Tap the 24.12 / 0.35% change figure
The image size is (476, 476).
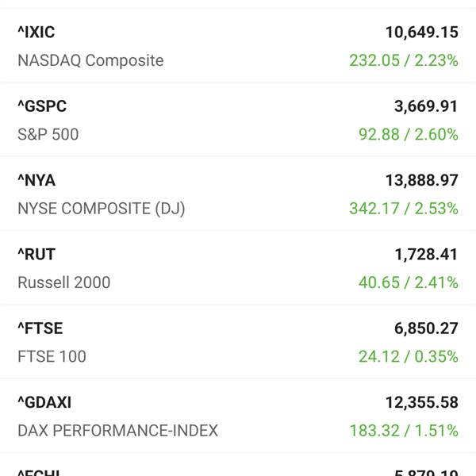click(x=409, y=356)
